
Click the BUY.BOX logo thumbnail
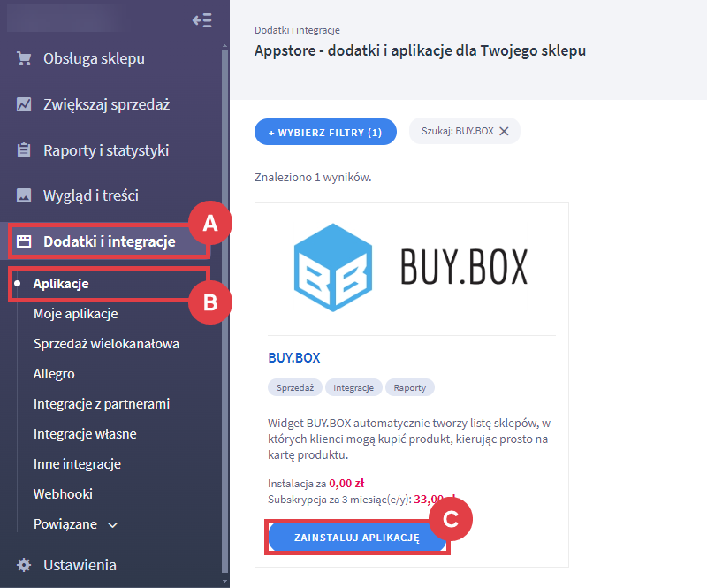411,267
